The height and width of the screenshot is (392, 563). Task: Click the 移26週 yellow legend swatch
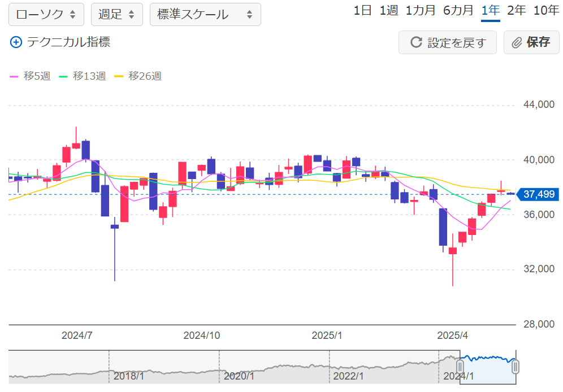pyautogui.click(x=119, y=76)
